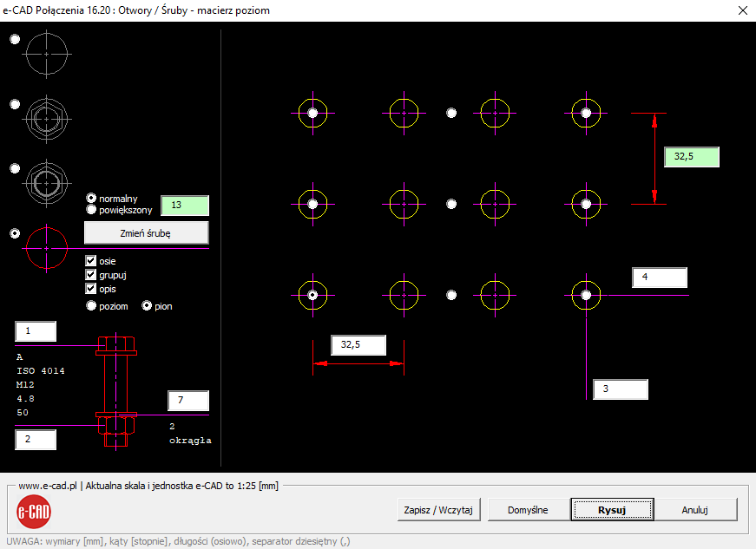Screen dimensions: 756x549
Task: Click the column count field showing 4
Action: (660, 278)
